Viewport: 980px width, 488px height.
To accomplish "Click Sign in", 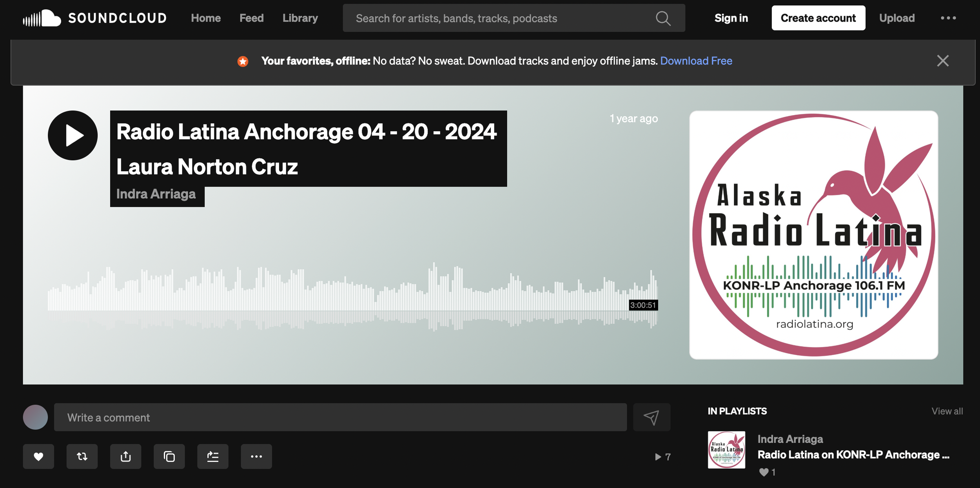I will point(731,18).
